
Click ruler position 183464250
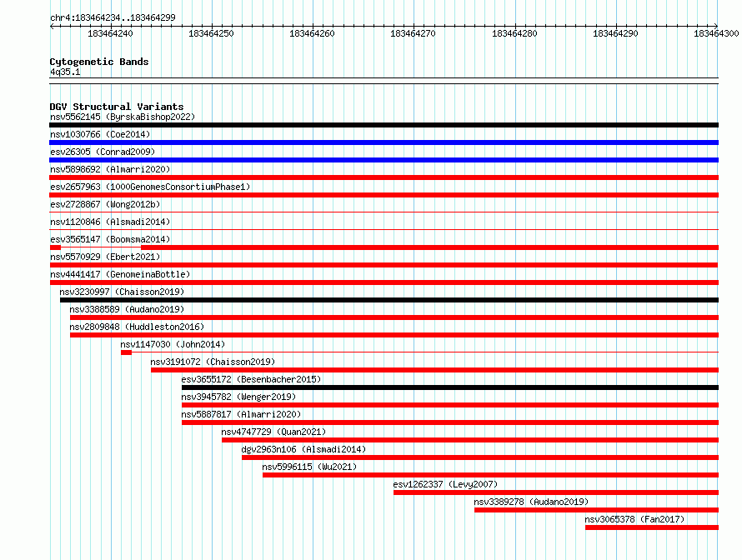[211, 33]
